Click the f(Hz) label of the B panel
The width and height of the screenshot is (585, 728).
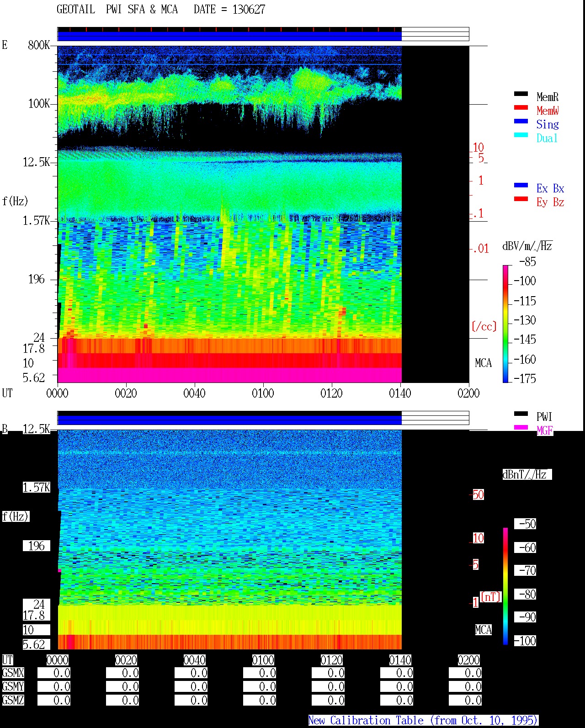16,516
